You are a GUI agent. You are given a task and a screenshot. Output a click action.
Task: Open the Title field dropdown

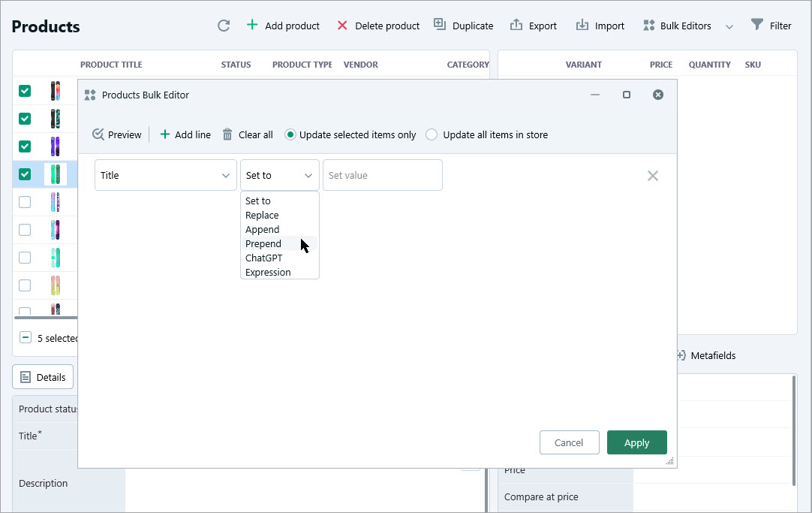pos(166,175)
